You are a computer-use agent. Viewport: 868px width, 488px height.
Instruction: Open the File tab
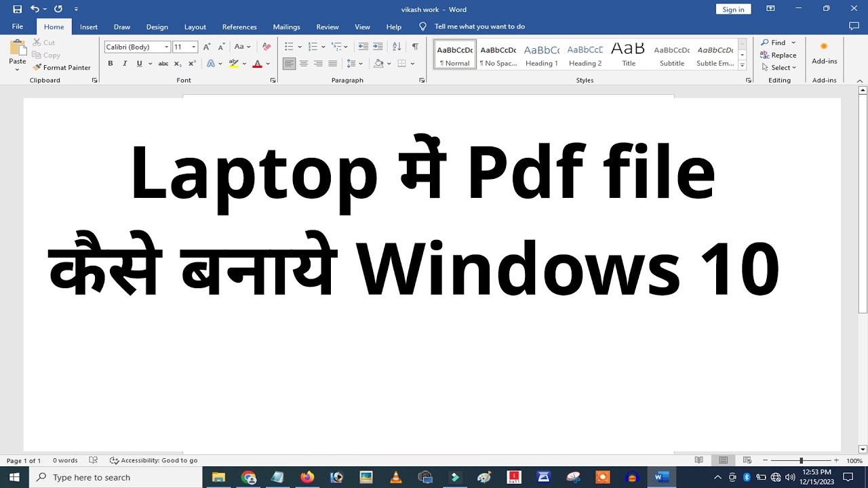pyautogui.click(x=18, y=26)
